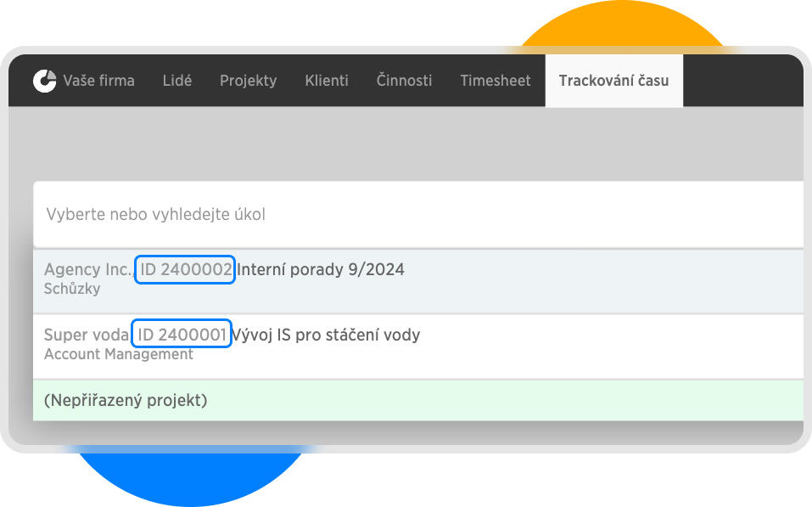Focus the task search field
This screenshot has width=812, height=507.
click(416, 214)
